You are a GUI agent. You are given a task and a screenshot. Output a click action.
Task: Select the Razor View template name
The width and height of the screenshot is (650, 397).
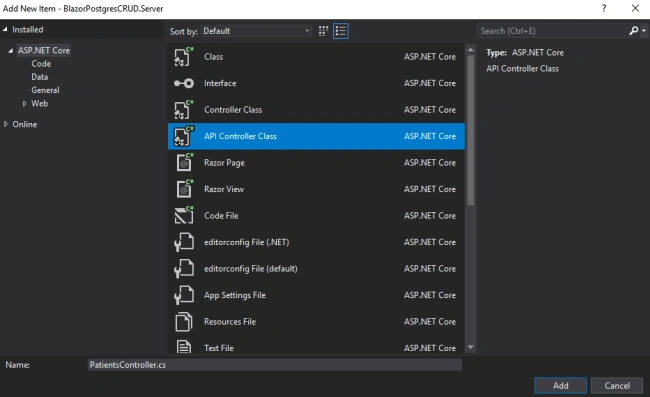click(x=224, y=189)
